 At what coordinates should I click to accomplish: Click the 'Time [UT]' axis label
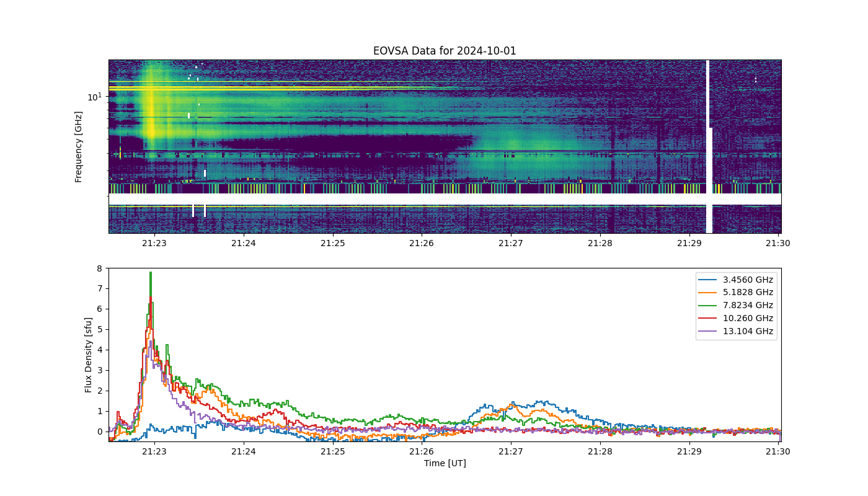pos(445,463)
